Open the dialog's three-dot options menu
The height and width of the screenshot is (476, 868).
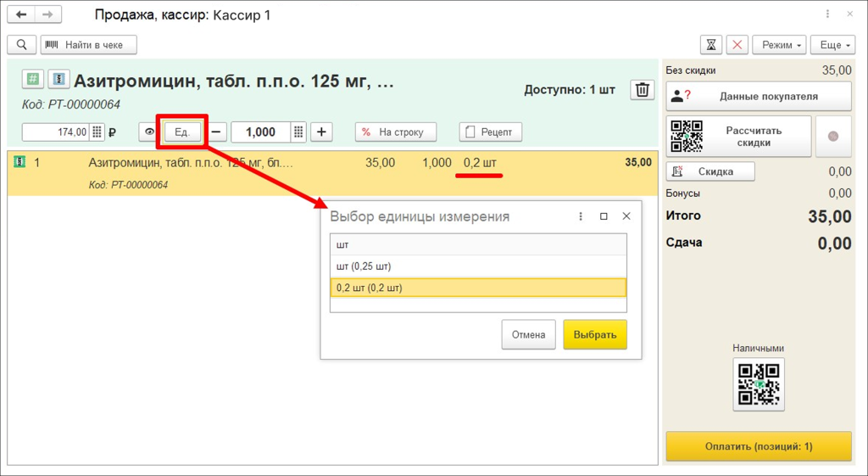point(581,216)
